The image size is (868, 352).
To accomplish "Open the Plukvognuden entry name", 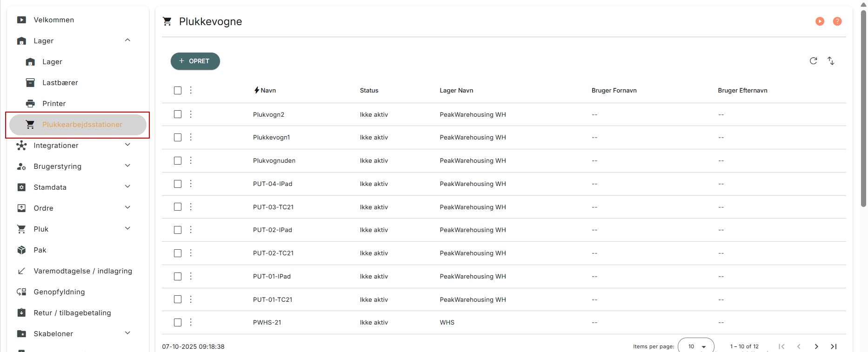I will click(274, 161).
